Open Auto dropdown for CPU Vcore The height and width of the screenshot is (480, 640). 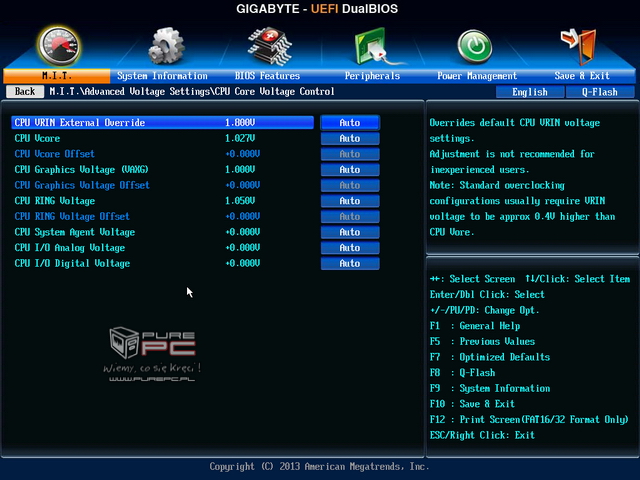point(350,138)
